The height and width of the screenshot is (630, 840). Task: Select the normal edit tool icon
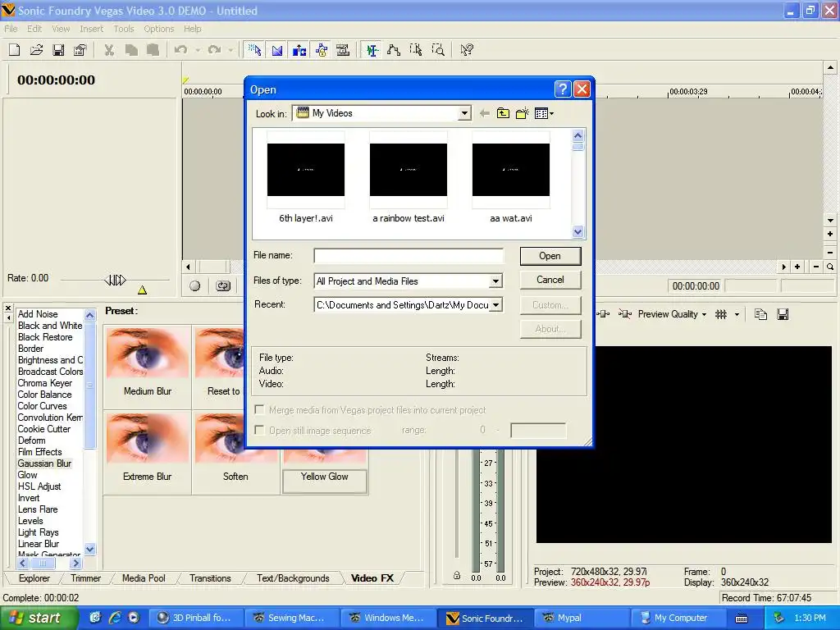coord(372,50)
